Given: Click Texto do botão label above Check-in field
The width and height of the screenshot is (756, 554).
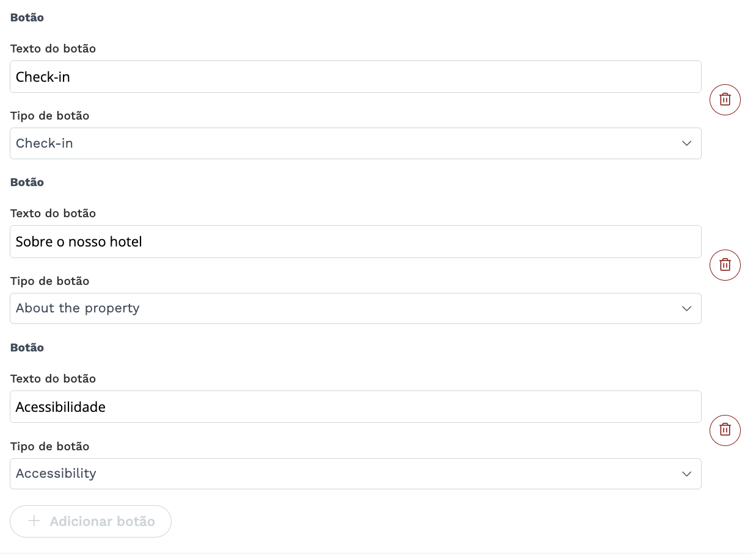Looking at the screenshot, I should (53, 49).
